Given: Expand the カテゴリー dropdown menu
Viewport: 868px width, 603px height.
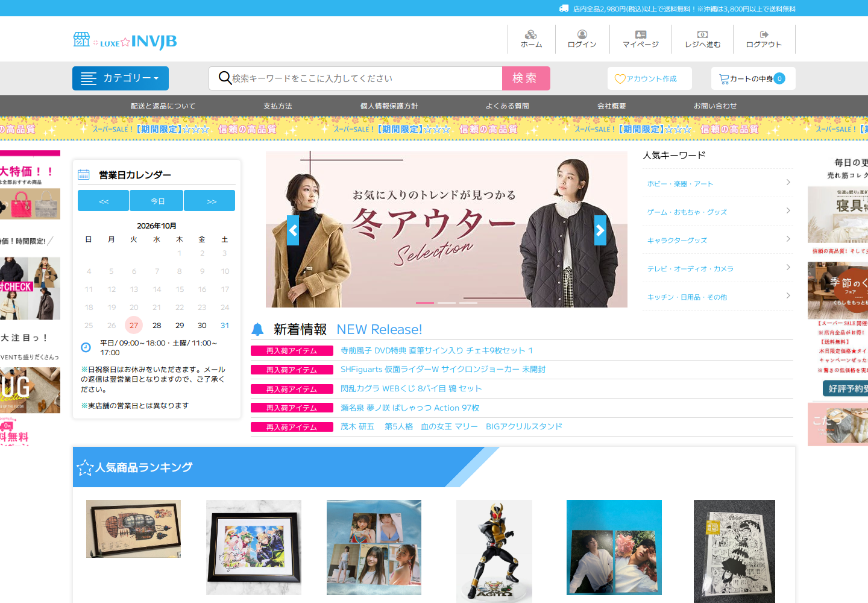Looking at the screenshot, I should click(121, 78).
